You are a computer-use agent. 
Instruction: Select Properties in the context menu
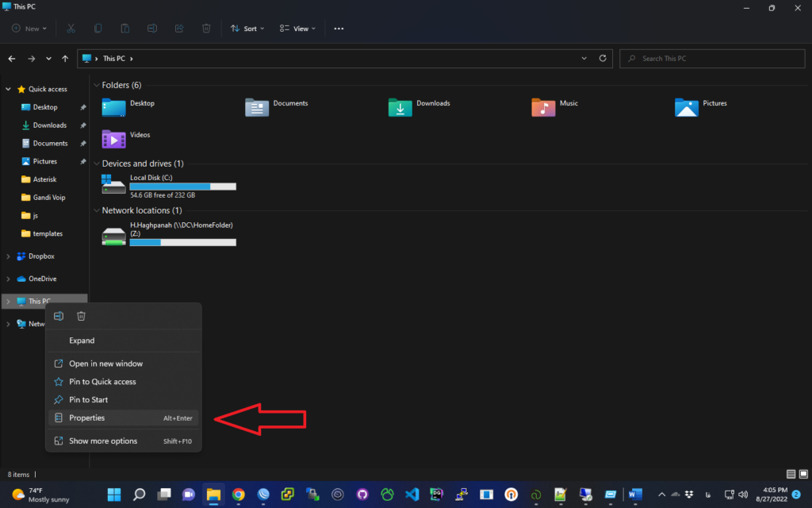tap(87, 418)
